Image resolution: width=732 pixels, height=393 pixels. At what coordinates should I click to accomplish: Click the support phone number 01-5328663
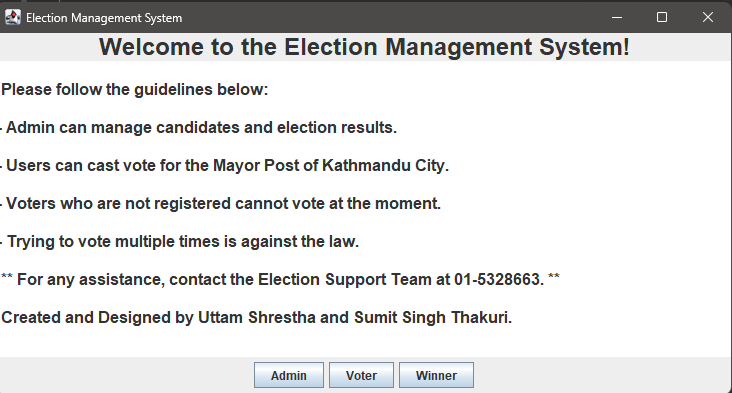(499, 280)
